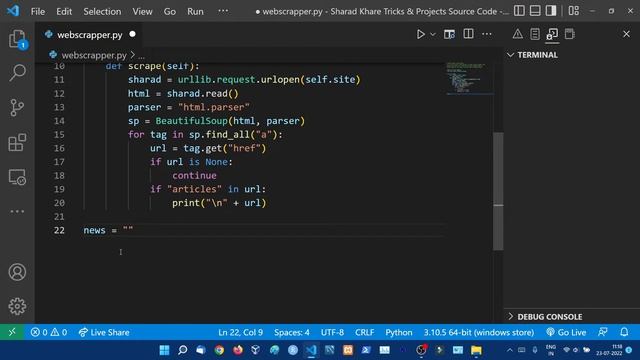Select interpreter 3.10.5 64-bit
The width and height of the screenshot is (640, 360).
click(478, 332)
